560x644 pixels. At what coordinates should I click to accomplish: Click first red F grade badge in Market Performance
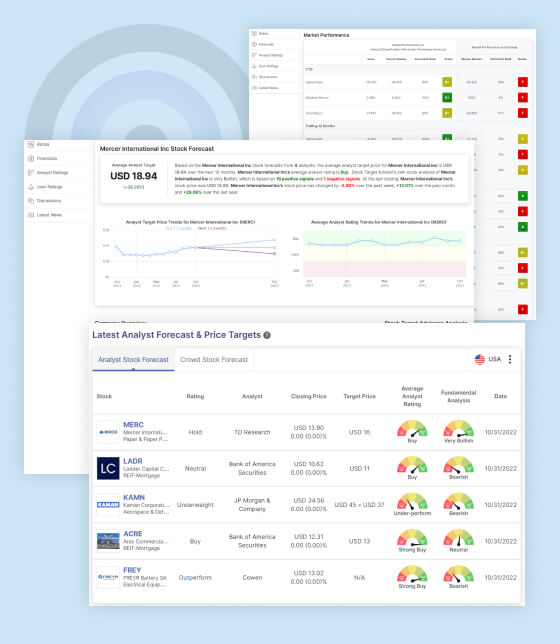pos(523,82)
